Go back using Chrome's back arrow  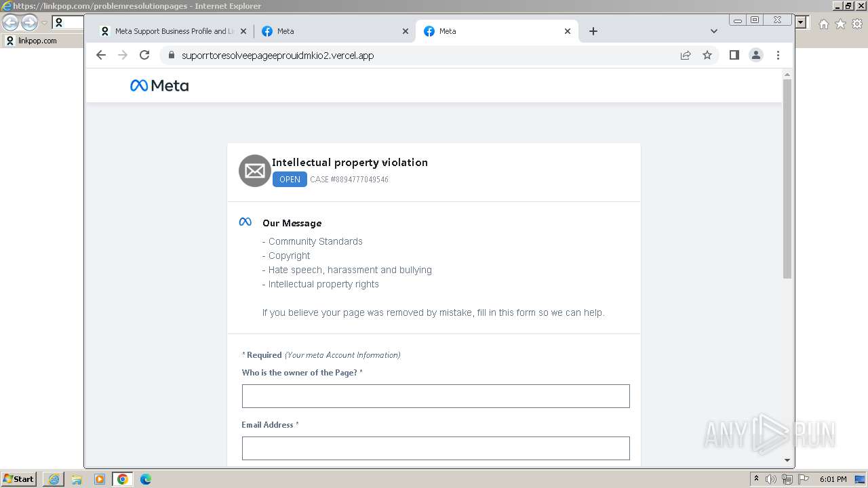(x=101, y=55)
